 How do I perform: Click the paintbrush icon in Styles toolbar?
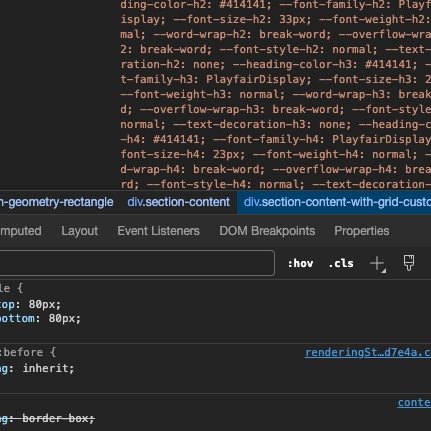tap(409, 263)
